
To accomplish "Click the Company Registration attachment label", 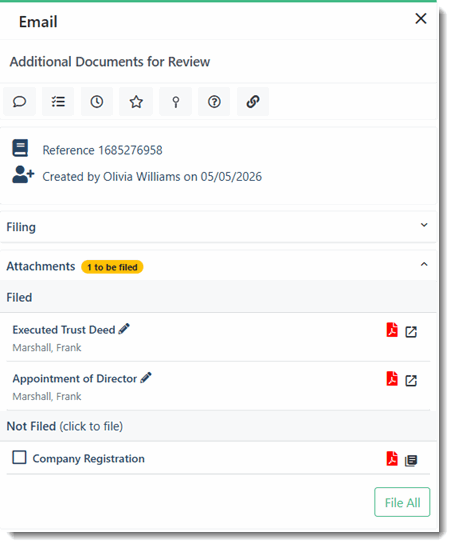I will pos(89,458).
